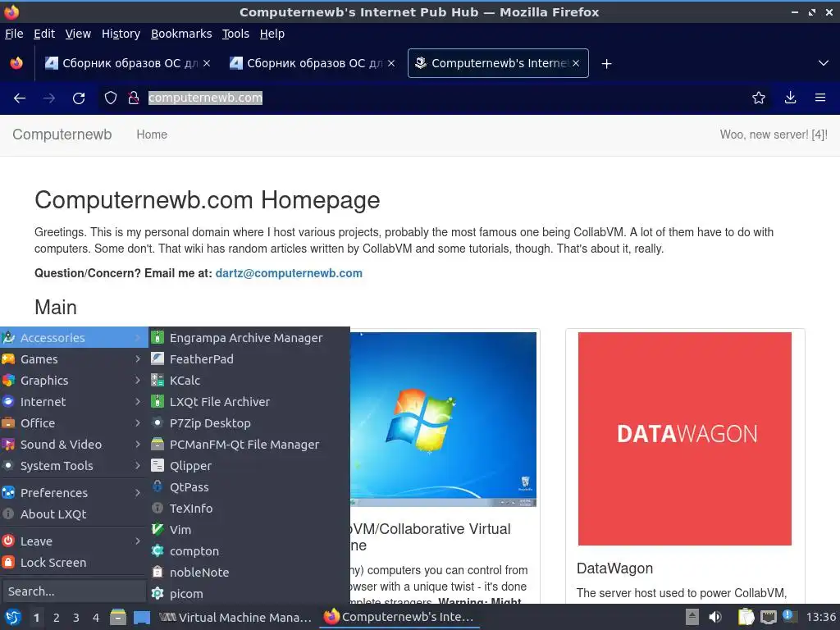This screenshot has width=840, height=630.
Task: Click the taskbar clock showing 13:36
Action: tap(820, 617)
